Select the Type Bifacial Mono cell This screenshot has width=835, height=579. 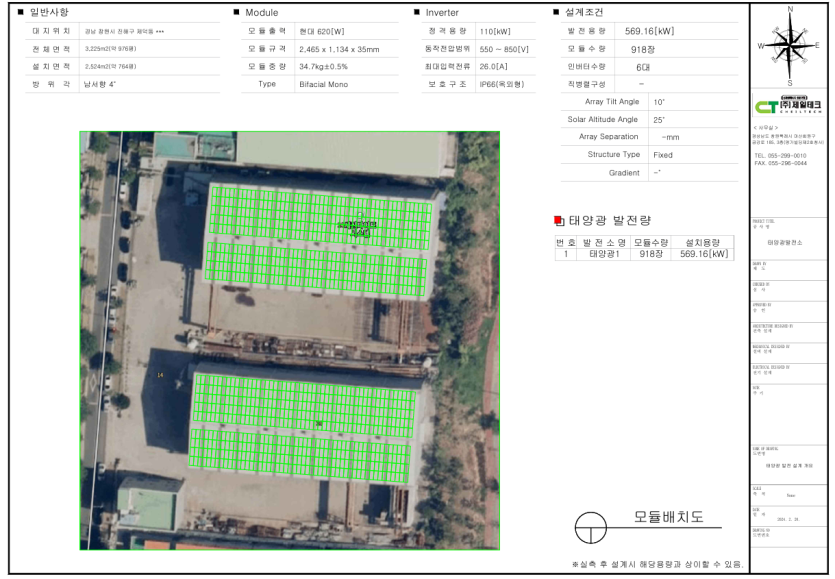click(x=325, y=84)
